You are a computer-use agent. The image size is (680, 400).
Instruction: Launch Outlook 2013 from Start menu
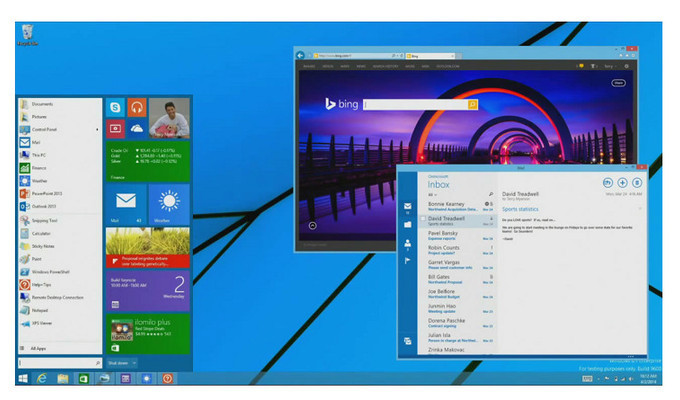click(60, 207)
